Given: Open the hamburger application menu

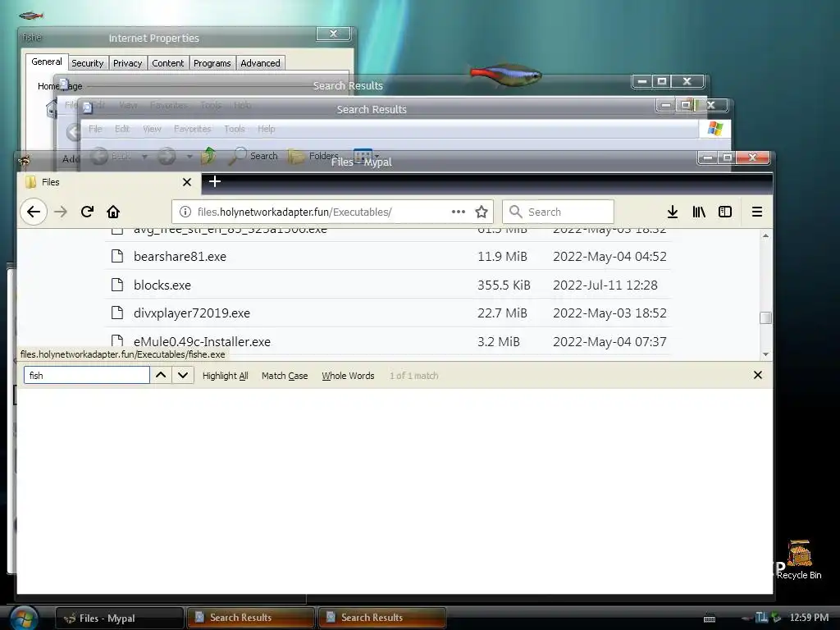Looking at the screenshot, I should 757,212.
